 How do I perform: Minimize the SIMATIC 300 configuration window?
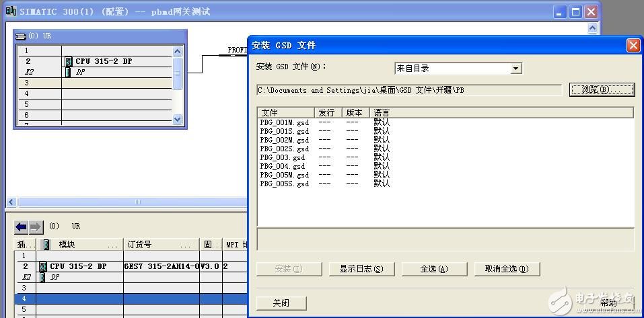pyautogui.click(x=560, y=11)
